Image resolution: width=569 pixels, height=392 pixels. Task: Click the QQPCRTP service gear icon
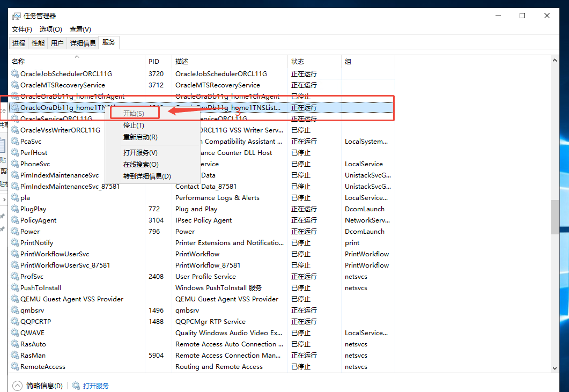click(x=15, y=321)
